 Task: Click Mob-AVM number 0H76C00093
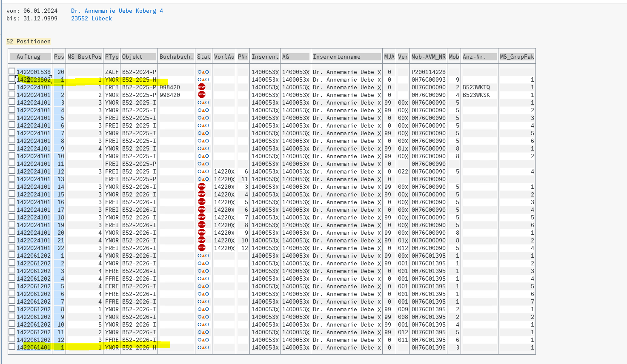pyautogui.click(x=429, y=80)
